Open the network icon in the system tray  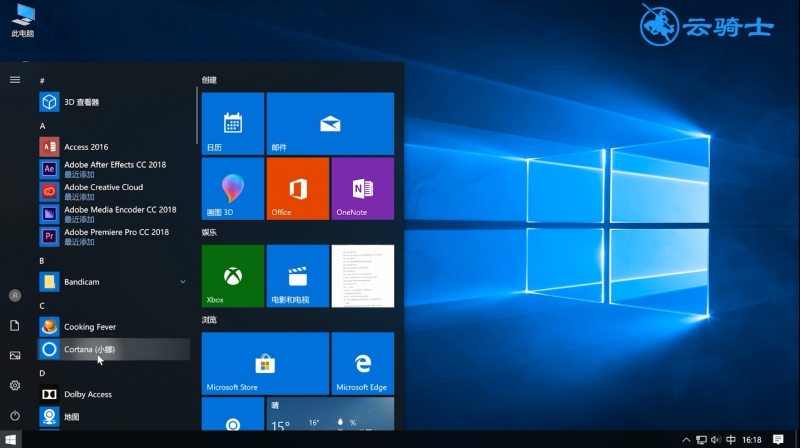point(702,439)
